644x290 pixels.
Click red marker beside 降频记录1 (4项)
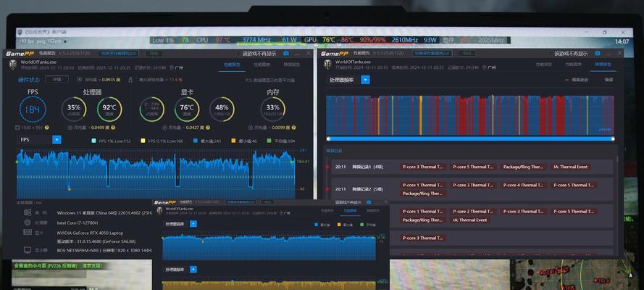pos(327,167)
